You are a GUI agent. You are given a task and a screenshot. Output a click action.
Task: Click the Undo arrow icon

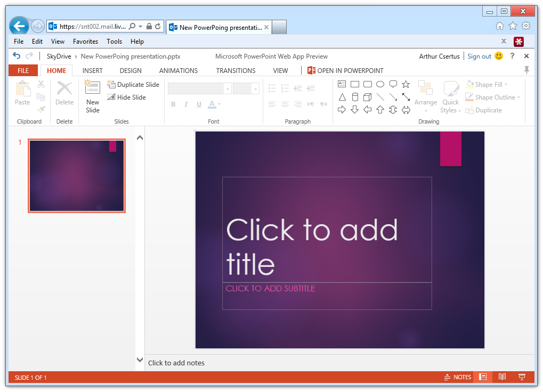pos(17,56)
